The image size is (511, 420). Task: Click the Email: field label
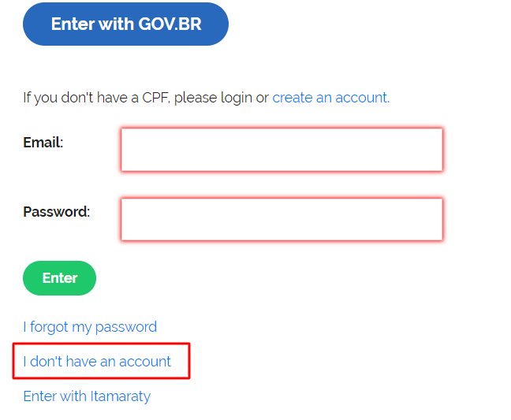[x=43, y=143]
